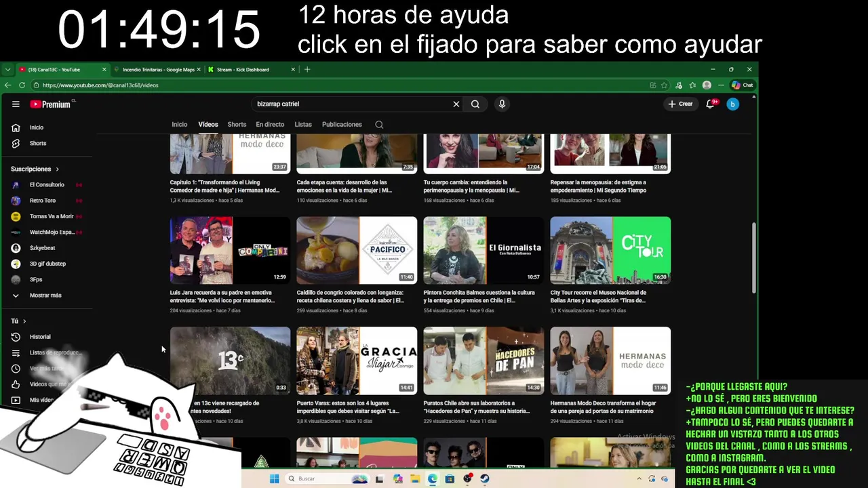Open OBS Studio from taskbar
868x488 pixels.
(x=467, y=479)
